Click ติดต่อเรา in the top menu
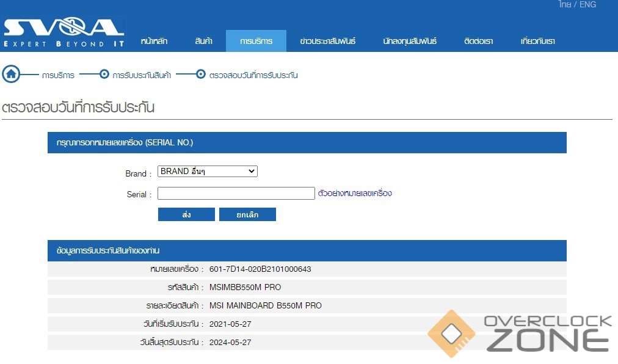 tap(478, 42)
